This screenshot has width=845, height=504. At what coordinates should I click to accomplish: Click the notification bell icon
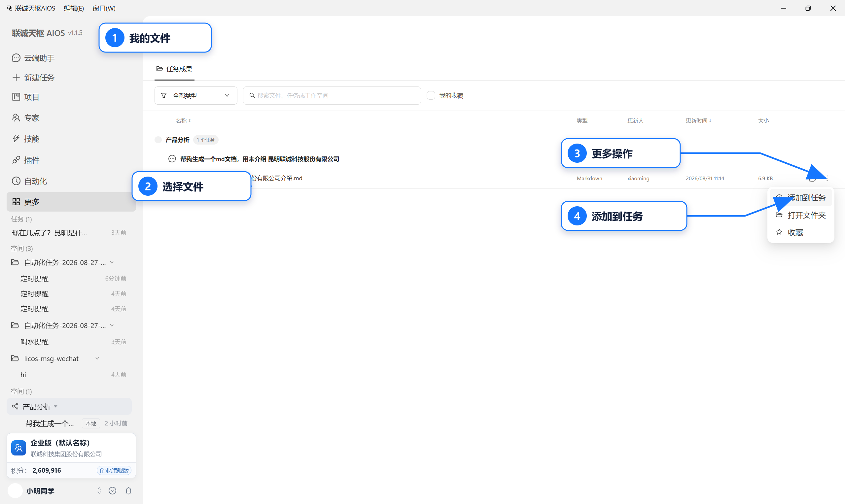tap(128, 491)
